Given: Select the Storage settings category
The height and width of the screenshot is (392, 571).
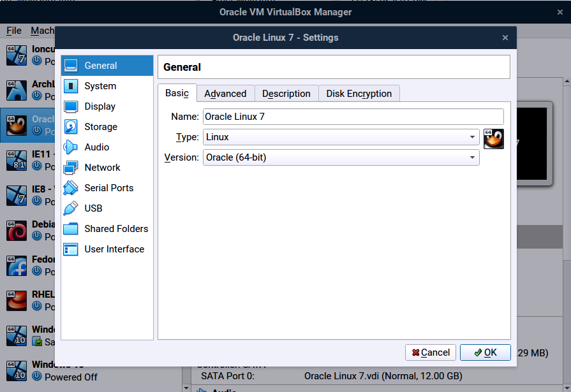Looking at the screenshot, I should (101, 126).
